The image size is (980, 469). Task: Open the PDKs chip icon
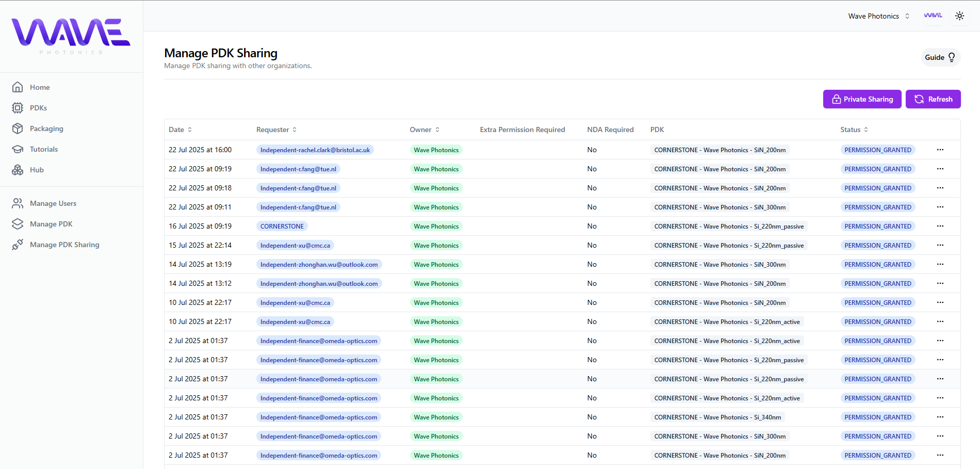(18, 108)
